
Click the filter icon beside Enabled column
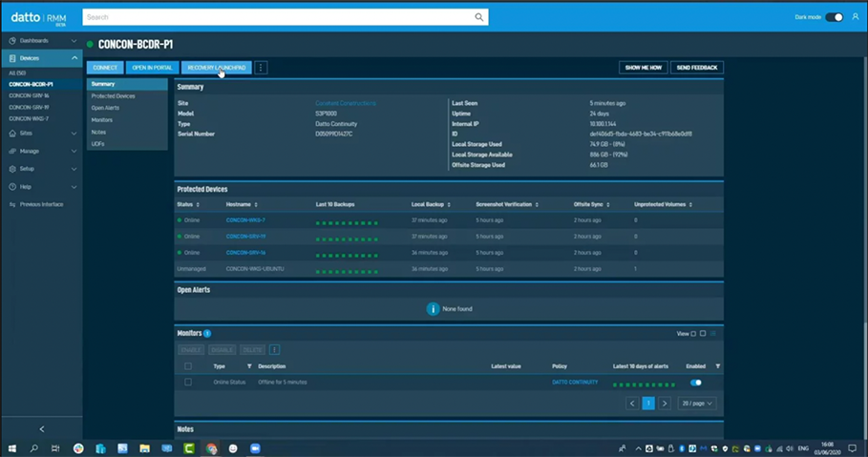[x=718, y=366]
